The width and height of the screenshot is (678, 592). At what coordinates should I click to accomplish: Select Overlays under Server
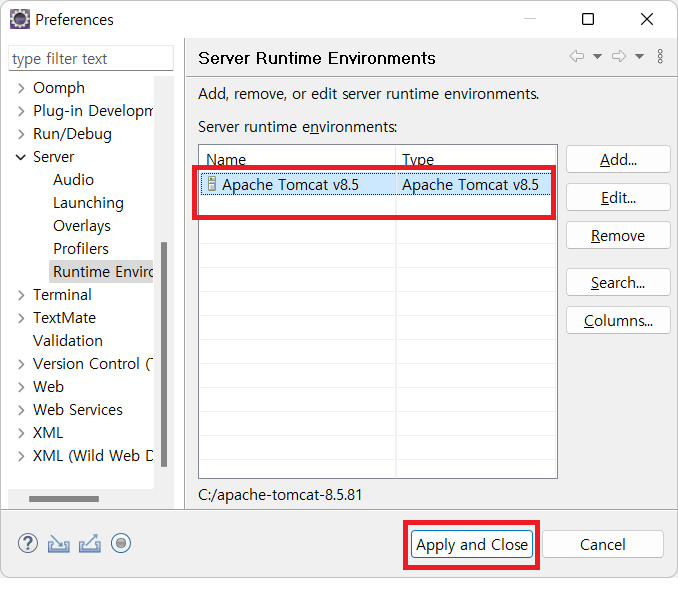point(82,226)
